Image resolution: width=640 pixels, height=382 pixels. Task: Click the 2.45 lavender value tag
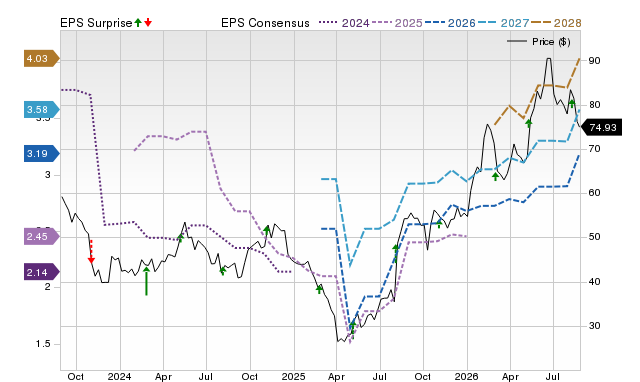pyautogui.click(x=41, y=236)
